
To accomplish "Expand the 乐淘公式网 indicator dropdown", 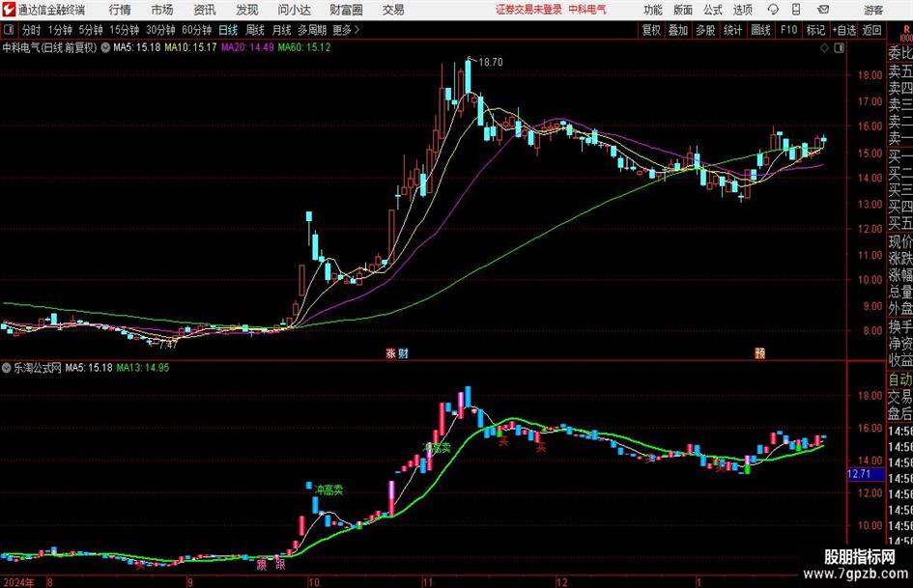I will (7, 368).
